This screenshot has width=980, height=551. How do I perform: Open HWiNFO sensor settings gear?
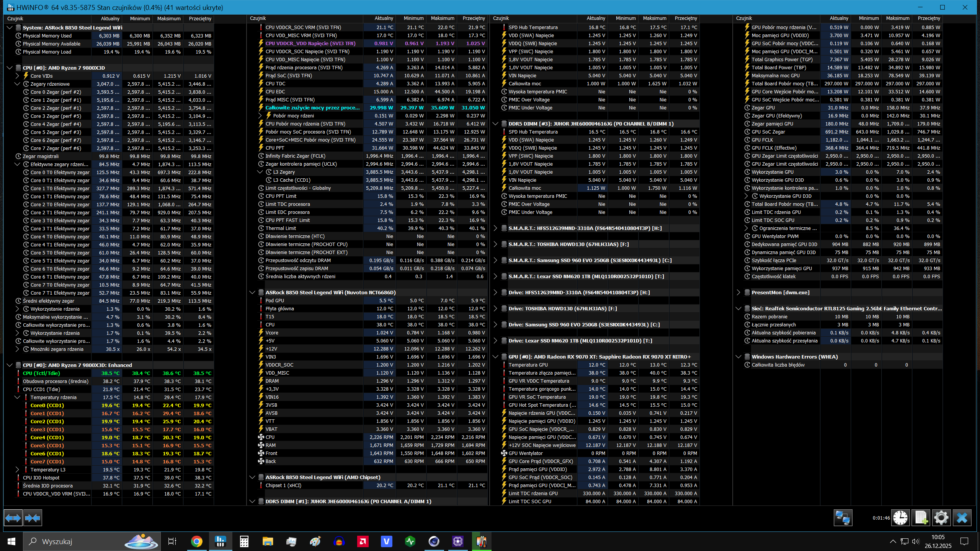pyautogui.click(x=941, y=518)
